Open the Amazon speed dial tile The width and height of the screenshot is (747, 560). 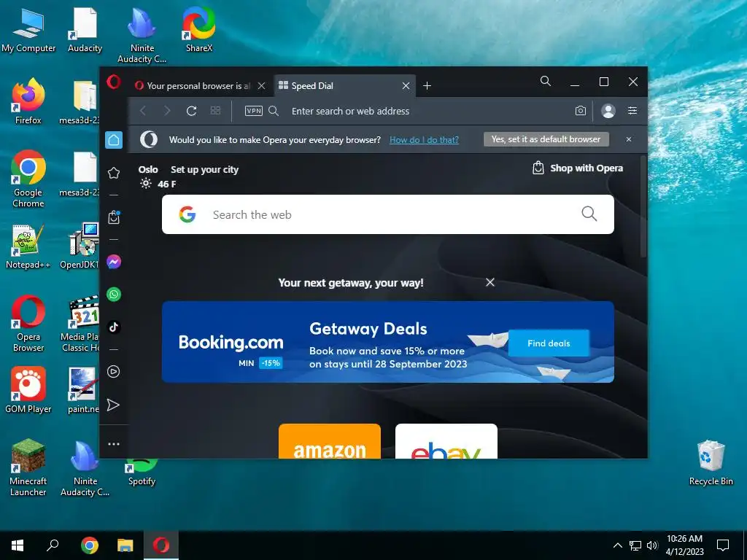click(330, 441)
